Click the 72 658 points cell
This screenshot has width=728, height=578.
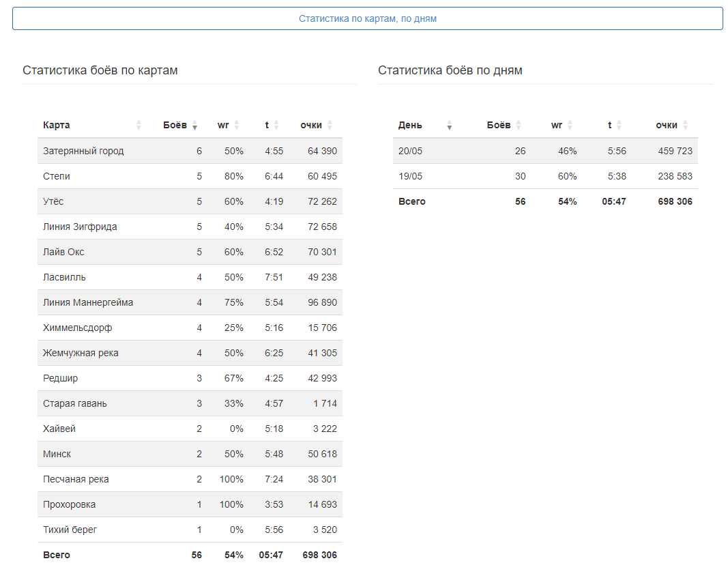click(322, 227)
